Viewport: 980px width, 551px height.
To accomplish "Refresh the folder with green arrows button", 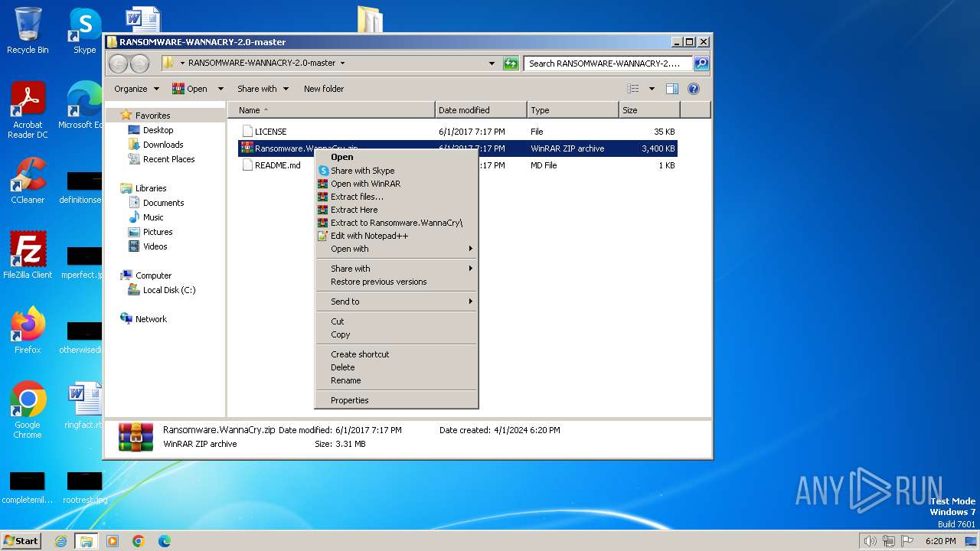I will [511, 64].
